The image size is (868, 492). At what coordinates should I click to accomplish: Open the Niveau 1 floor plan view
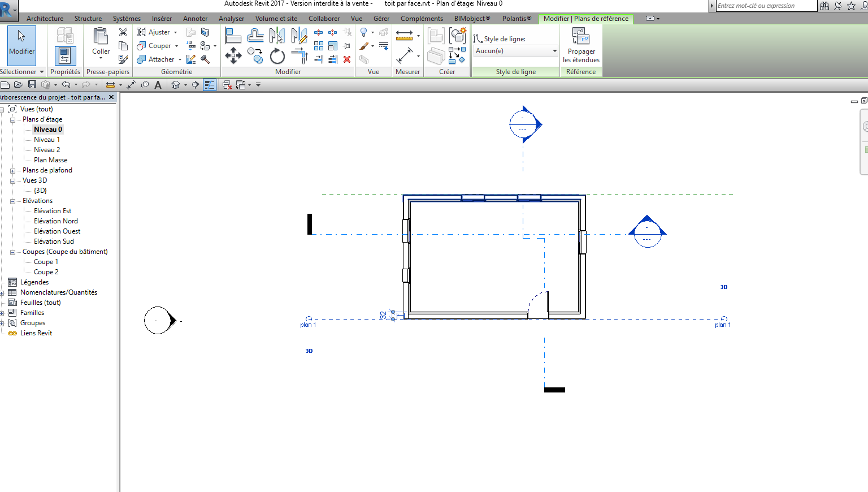pyautogui.click(x=47, y=139)
